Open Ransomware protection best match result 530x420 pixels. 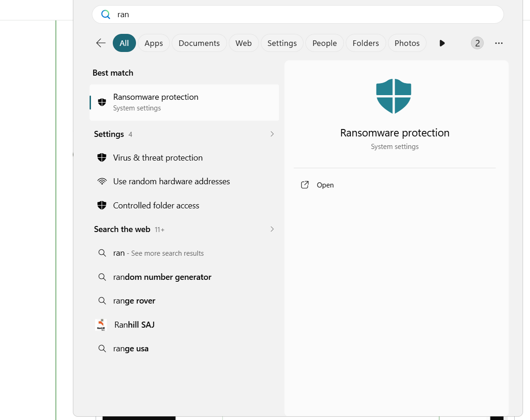pyautogui.click(x=184, y=103)
